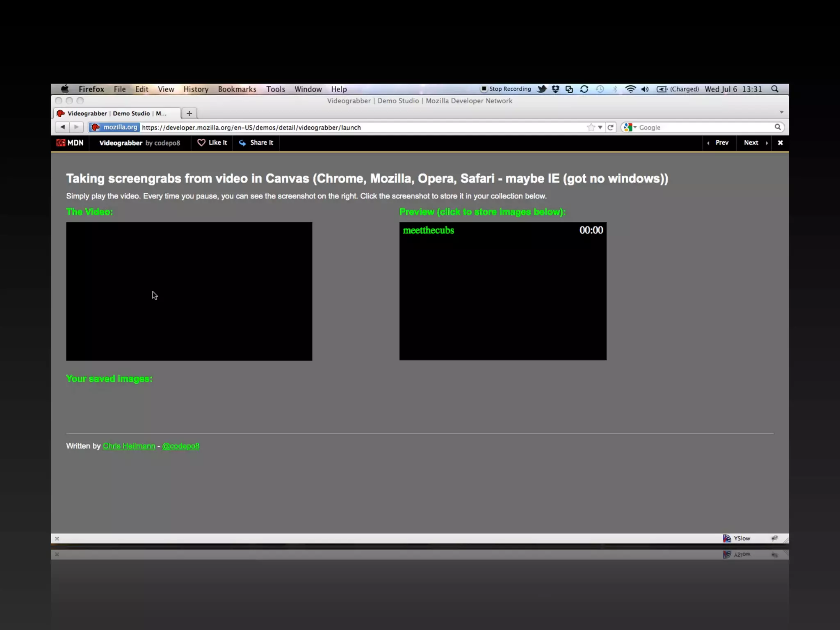Reload the page with refresh icon
The image size is (840, 630).
coord(610,128)
